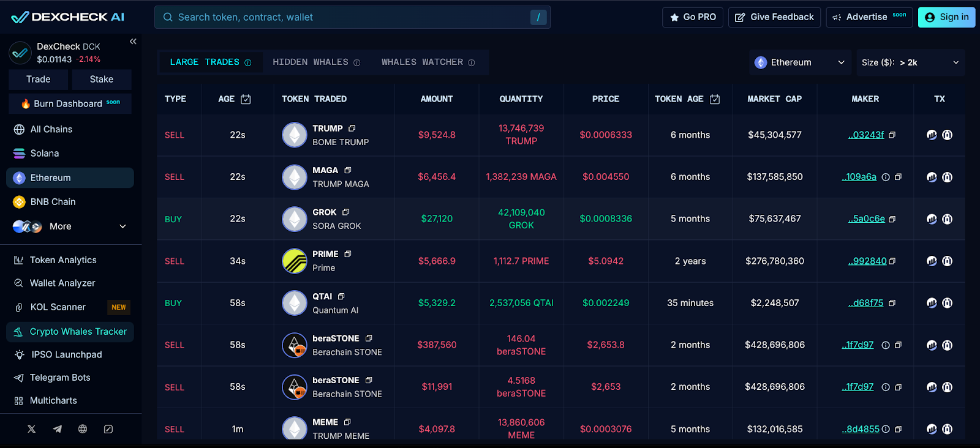The image size is (980, 448).
Task: Open Burn Dashboard button
Action: (70, 103)
